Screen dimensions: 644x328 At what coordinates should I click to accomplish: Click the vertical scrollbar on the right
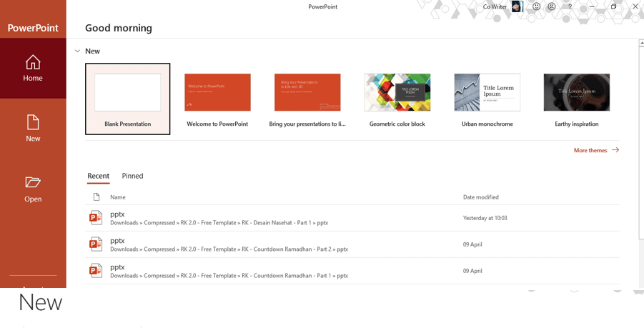point(642,142)
